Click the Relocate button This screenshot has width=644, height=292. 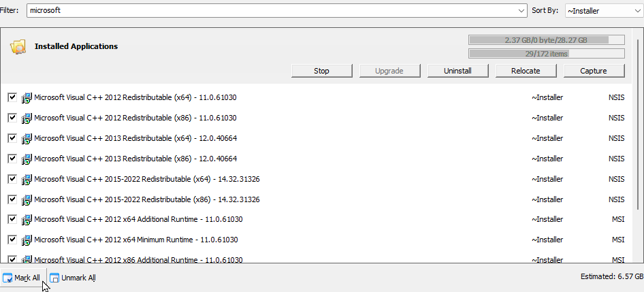pos(526,71)
